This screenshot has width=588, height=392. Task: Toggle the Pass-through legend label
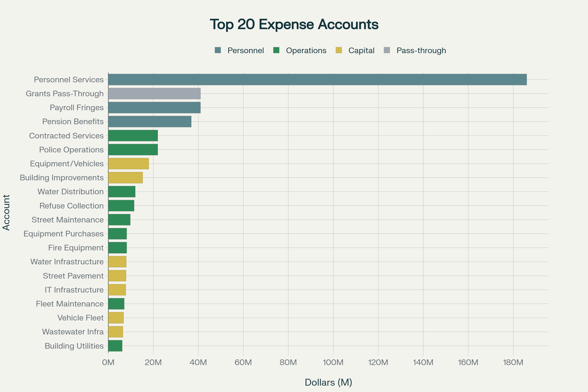pos(421,50)
